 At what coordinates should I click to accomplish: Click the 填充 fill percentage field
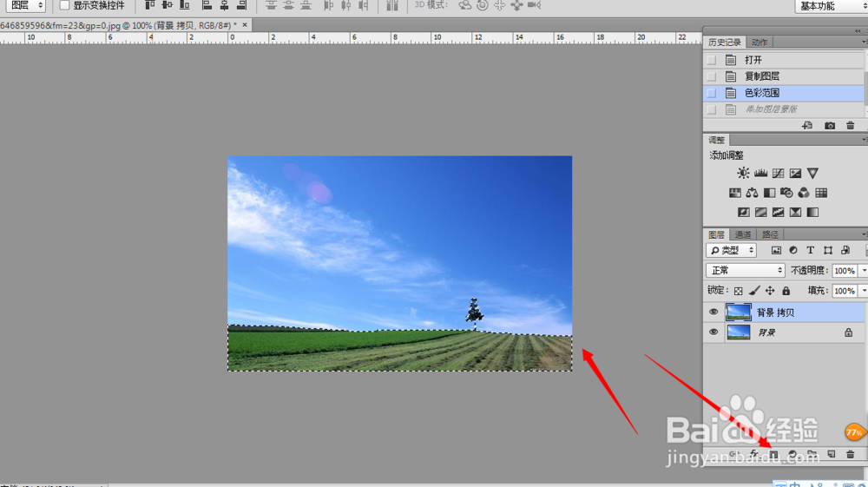pyautogui.click(x=845, y=291)
